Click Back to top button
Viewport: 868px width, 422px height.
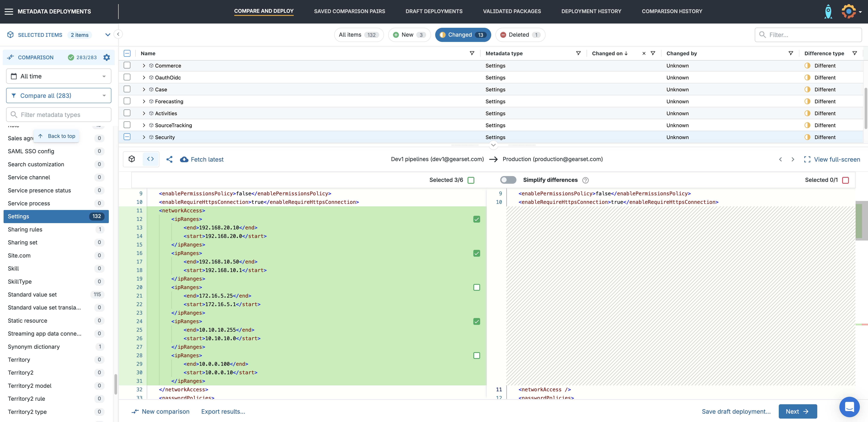[56, 136]
